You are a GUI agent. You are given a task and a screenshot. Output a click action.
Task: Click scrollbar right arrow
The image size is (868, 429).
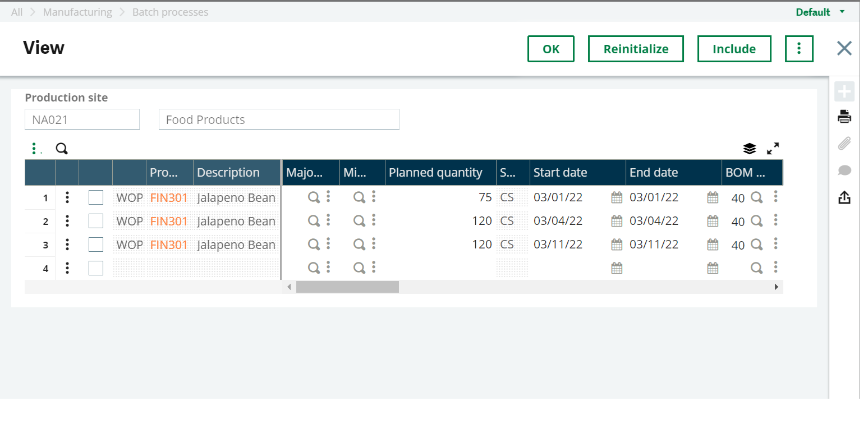pos(777,287)
